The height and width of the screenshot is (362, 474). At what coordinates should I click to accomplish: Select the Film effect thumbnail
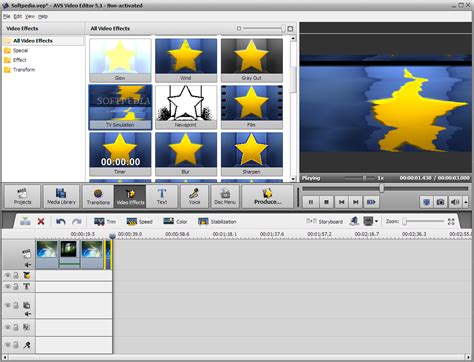(252, 107)
